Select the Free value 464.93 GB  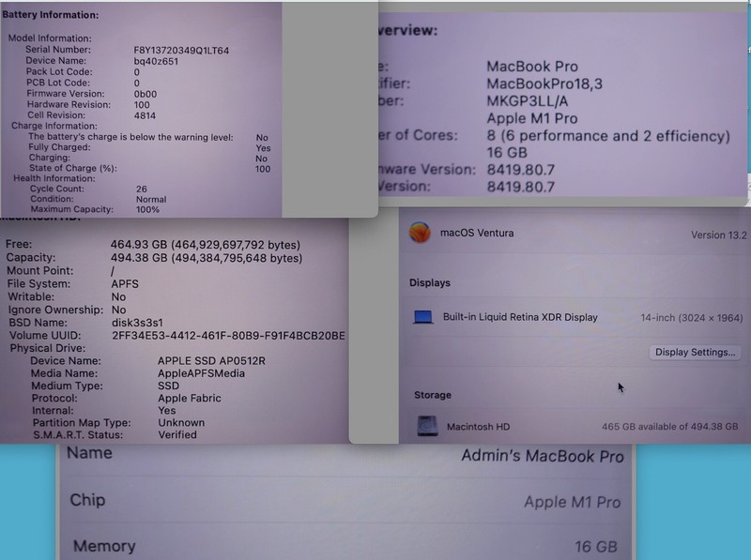pyautogui.click(x=206, y=245)
